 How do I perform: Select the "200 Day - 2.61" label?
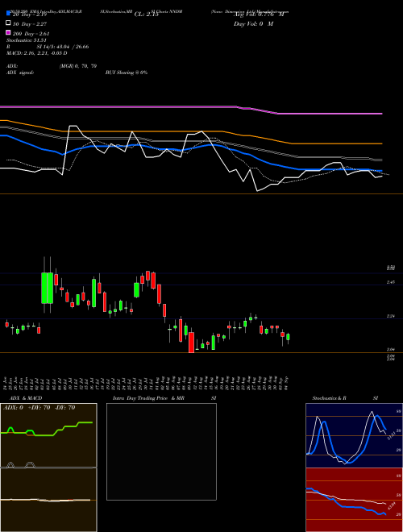point(31,34)
